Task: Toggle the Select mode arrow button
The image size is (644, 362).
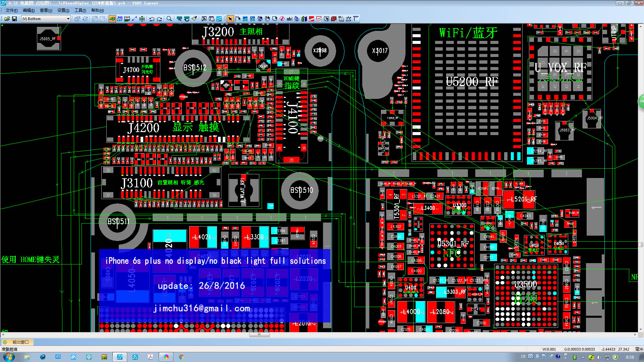Action: 230,19
